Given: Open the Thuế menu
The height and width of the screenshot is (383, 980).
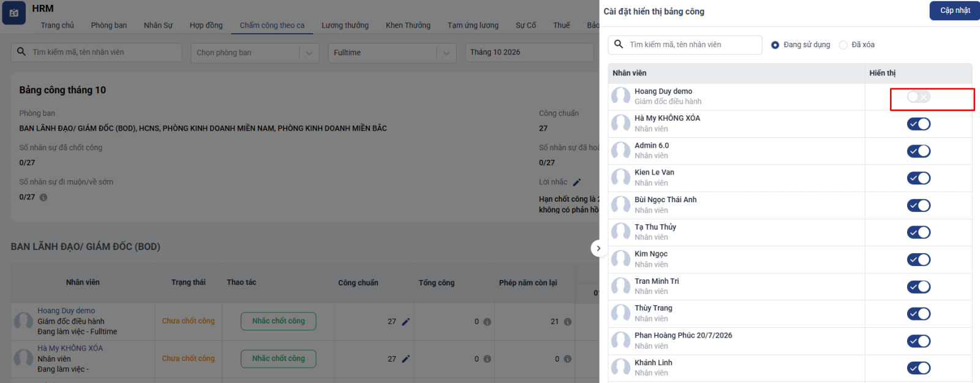Looking at the screenshot, I should point(561,25).
